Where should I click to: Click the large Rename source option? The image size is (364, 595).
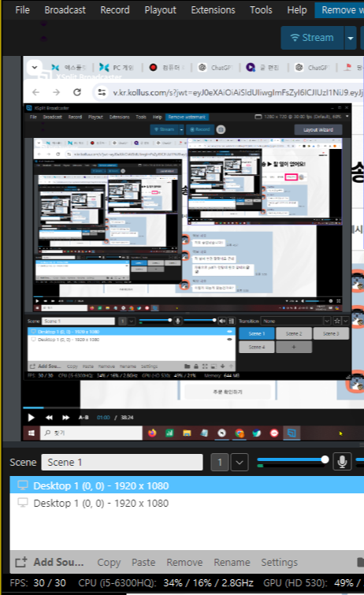(232, 562)
